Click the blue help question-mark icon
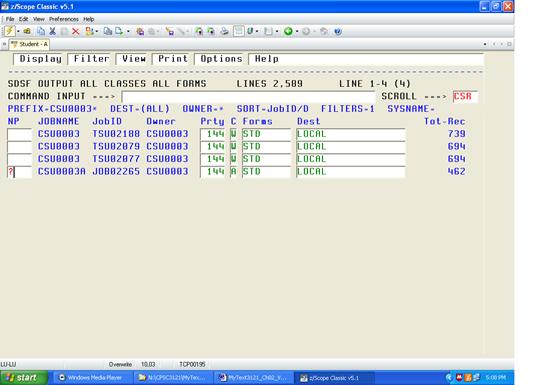The image size is (538, 385). tap(338, 32)
